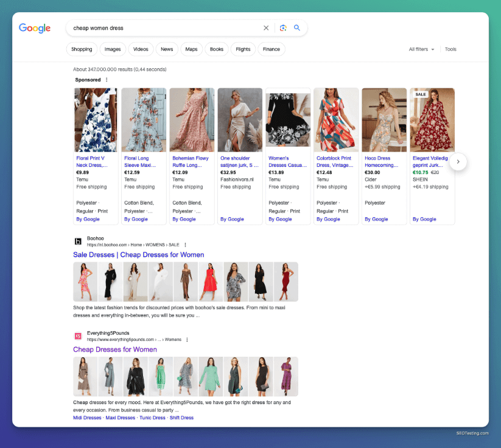
Task: Click 'Floral Print V Neck Dress' title link
Action: (x=92, y=162)
